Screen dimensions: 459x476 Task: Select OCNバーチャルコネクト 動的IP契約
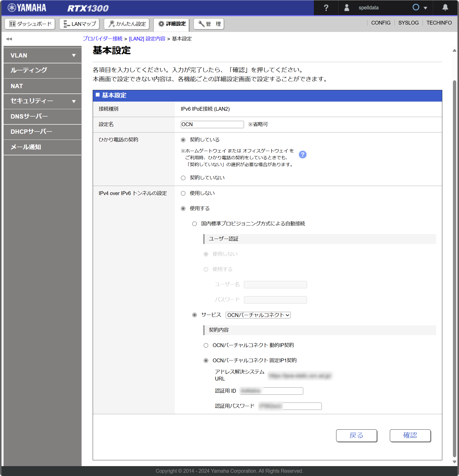coord(206,345)
